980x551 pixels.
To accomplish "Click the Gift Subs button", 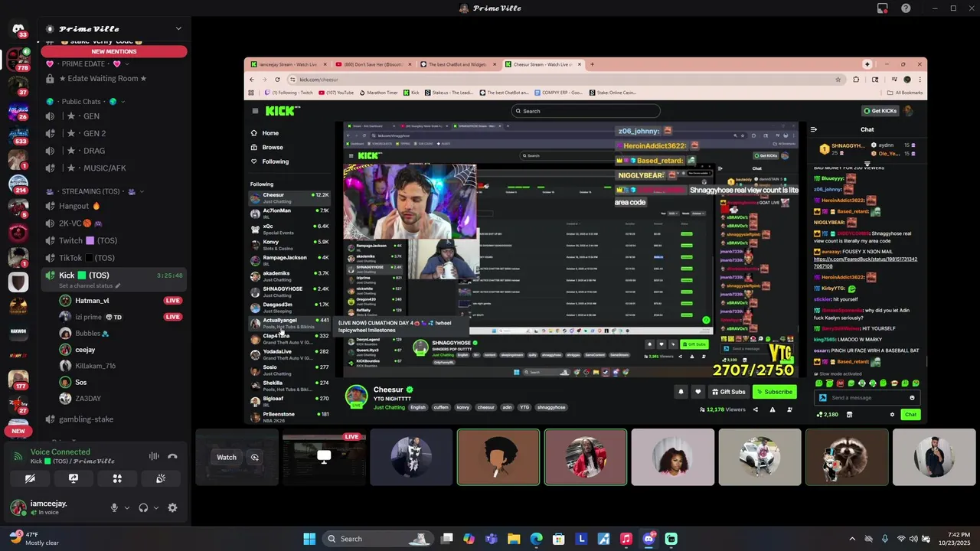I will [728, 392].
